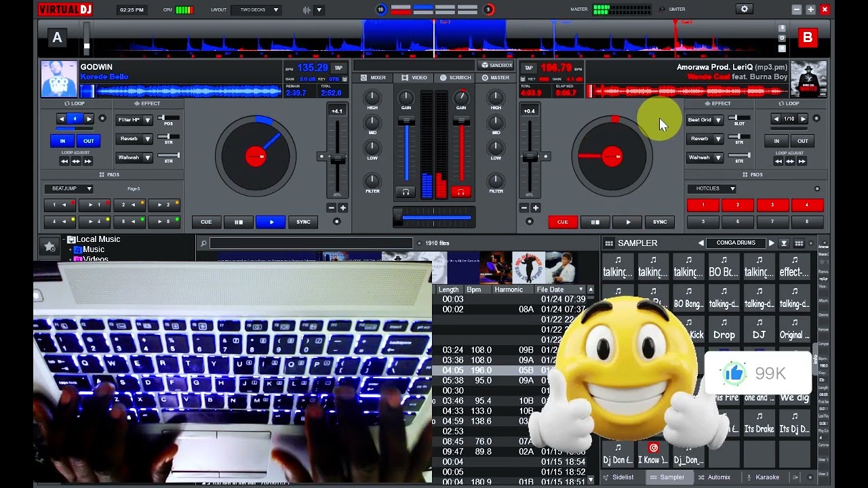Screen dimensions: 868x488
Task: Pause-stop deck A playback
Action: click(238, 222)
